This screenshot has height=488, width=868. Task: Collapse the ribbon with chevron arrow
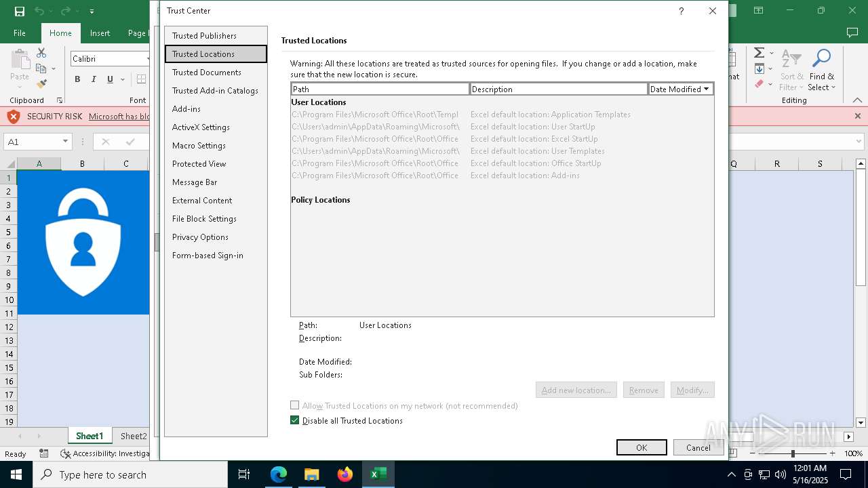[858, 100]
